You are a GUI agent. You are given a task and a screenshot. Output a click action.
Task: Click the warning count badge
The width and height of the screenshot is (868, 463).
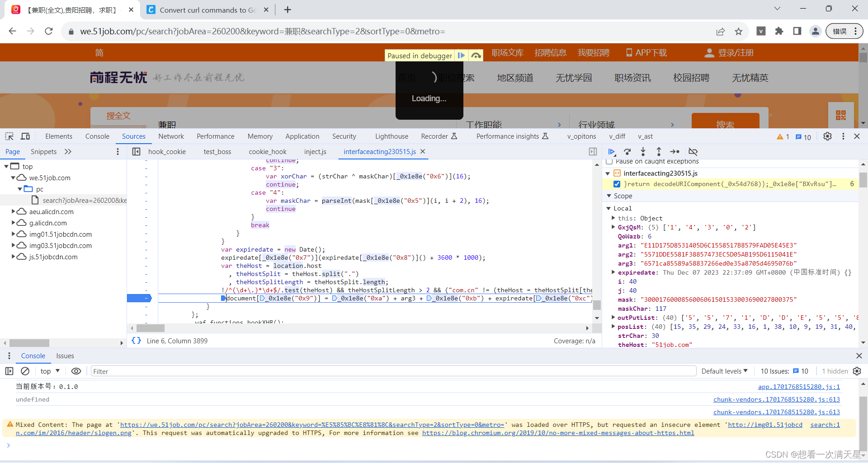(x=783, y=137)
